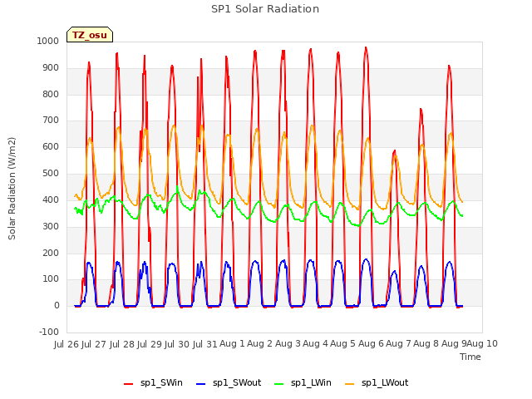Viewport: 532px width, 399px height.
Task: Click the Aug 2 x-axis date label
Action: coord(260,344)
